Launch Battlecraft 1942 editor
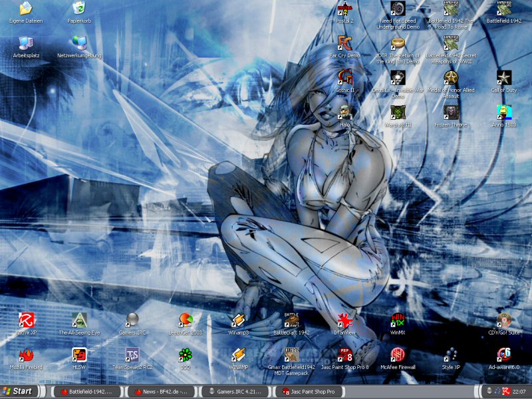 (291, 320)
